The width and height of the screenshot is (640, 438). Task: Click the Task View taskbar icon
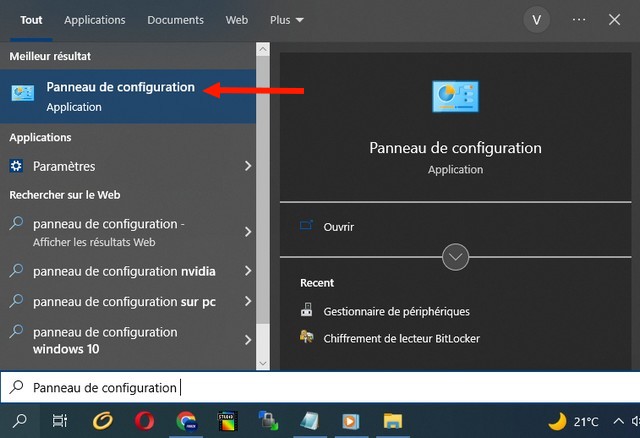(60, 421)
